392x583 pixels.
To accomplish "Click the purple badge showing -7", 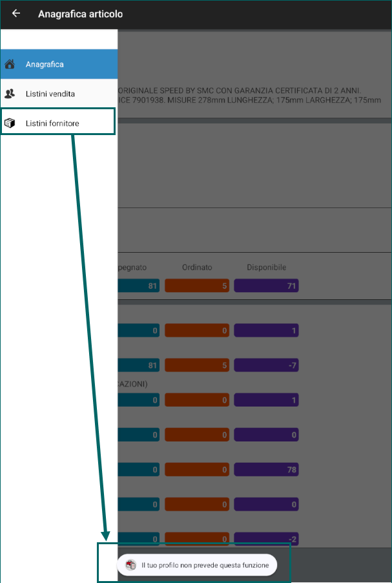I will point(267,365).
